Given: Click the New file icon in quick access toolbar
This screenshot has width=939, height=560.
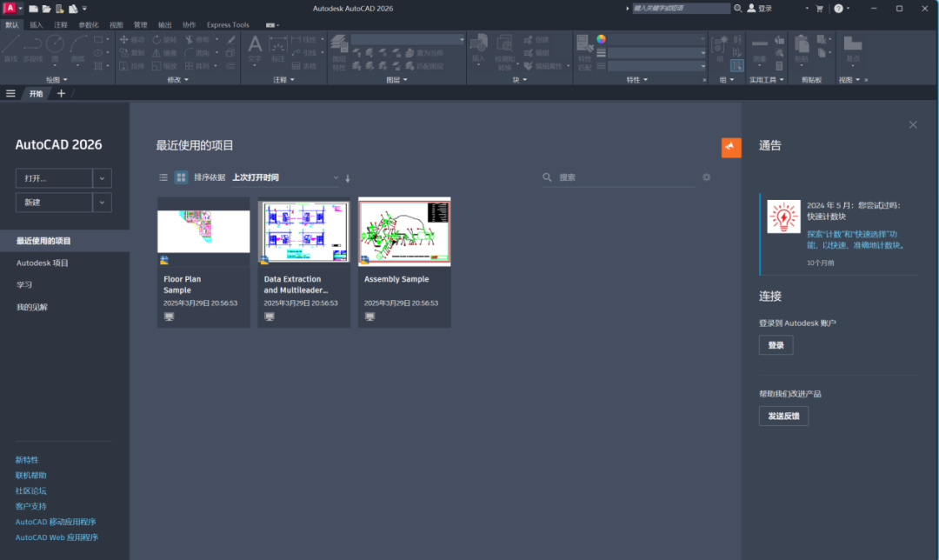Looking at the screenshot, I should click(34, 9).
